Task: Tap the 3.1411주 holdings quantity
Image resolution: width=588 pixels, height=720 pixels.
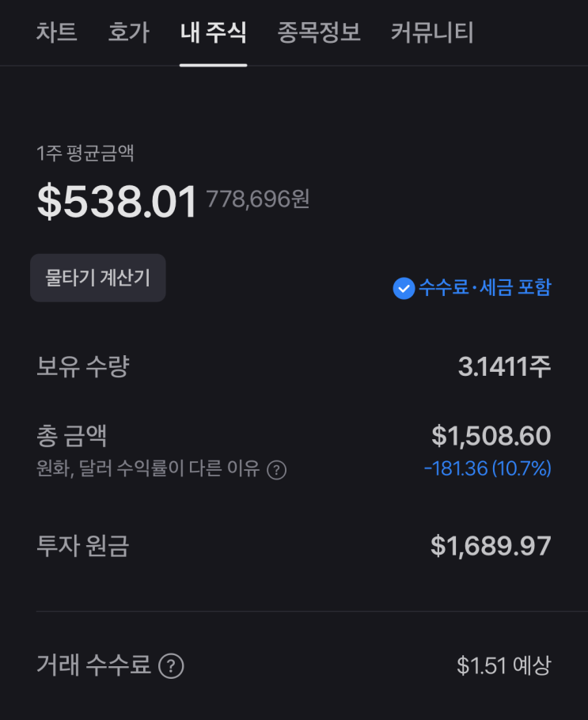Action: (x=504, y=366)
